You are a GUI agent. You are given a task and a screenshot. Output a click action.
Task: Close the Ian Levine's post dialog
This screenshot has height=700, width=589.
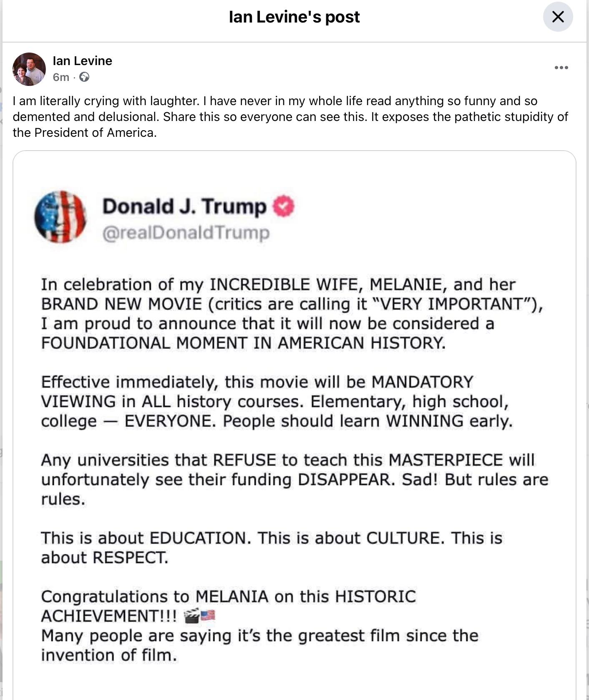pyautogui.click(x=558, y=17)
